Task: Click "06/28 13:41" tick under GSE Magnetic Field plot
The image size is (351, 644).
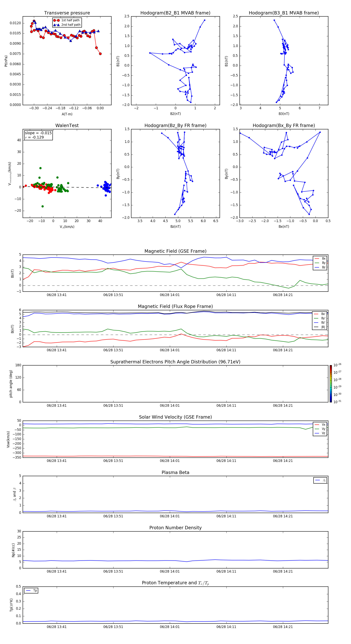Action: tap(57, 295)
